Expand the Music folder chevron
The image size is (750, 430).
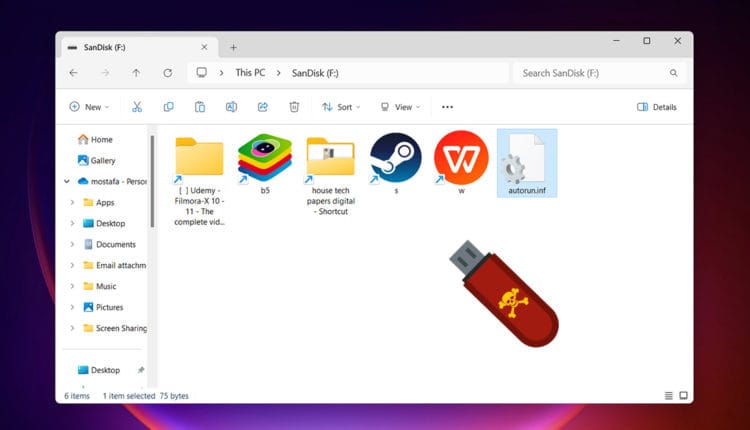(72, 286)
